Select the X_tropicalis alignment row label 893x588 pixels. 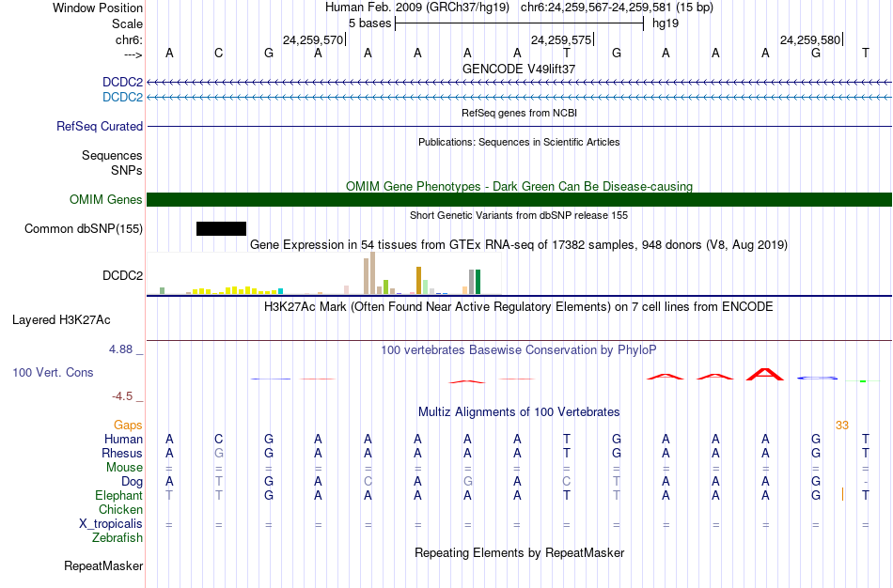pos(111,524)
